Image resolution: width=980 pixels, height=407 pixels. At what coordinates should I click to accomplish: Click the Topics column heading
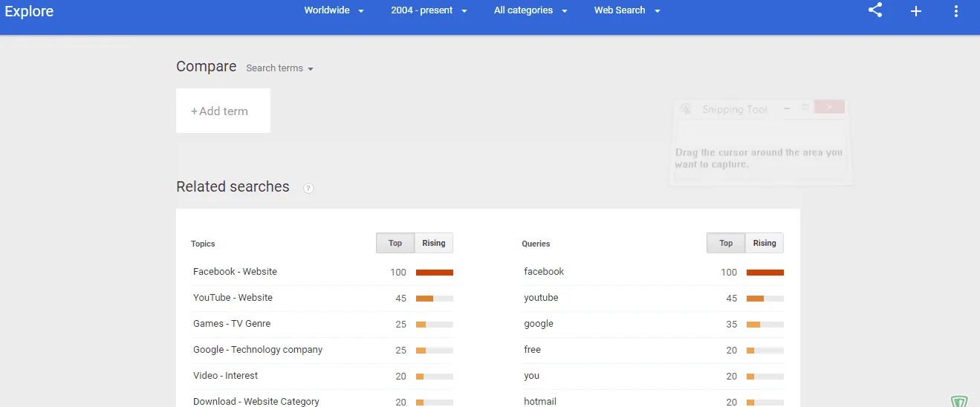tap(203, 244)
